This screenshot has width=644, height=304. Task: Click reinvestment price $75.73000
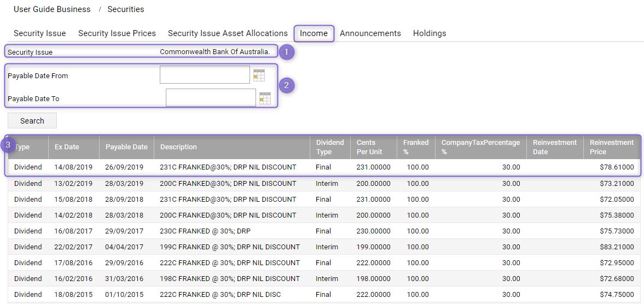(616, 231)
